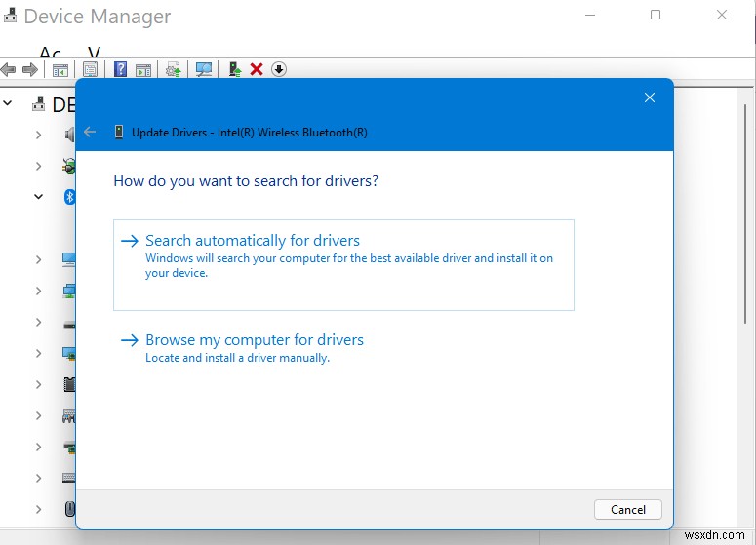Expand the Batteries category in the tree
Image resolution: width=756 pixels, height=545 pixels.
(x=39, y=166)
